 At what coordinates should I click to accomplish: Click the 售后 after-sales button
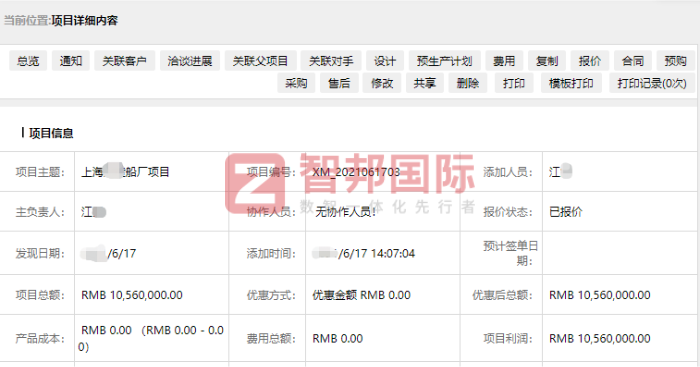[339, 83]
